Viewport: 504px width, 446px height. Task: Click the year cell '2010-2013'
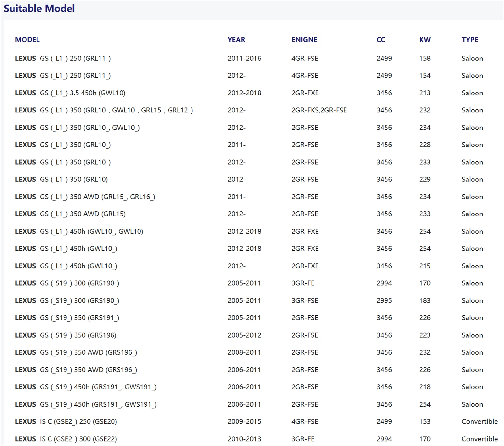pos(244,439)
